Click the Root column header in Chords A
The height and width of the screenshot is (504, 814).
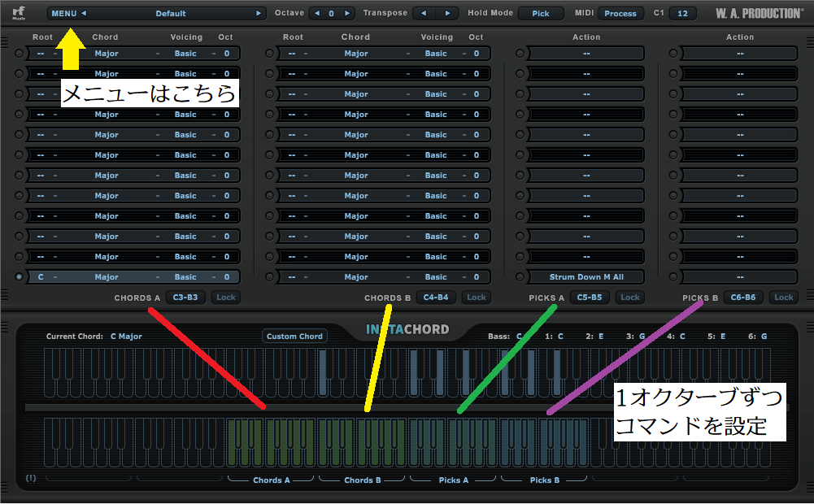coord(42,37)
